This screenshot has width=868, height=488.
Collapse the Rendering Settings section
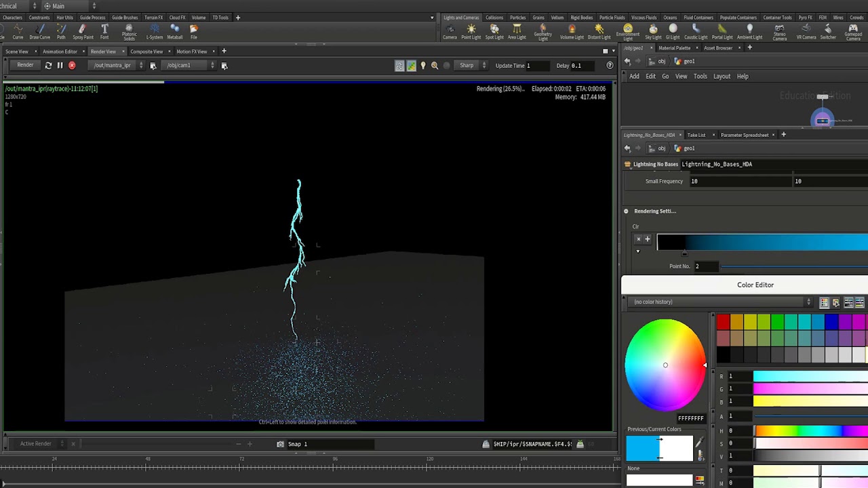626,211
